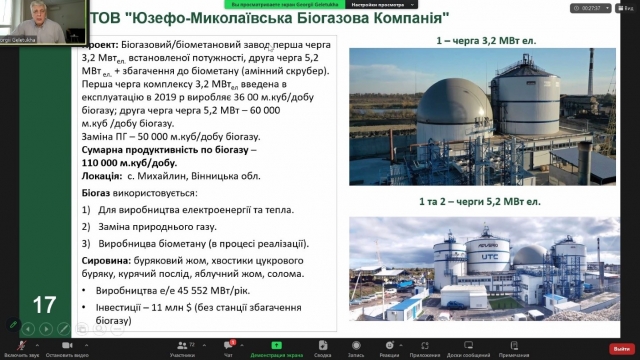Click slide number 17
The image size is (640, 360).
click(x=44, y=305)
